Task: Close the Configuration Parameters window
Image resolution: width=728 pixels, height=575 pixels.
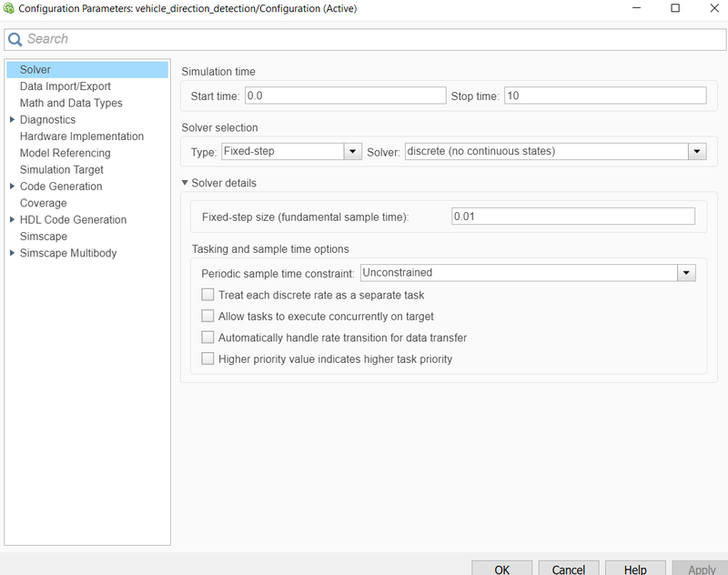Action: pyautogui.click(x=714, y=8)
